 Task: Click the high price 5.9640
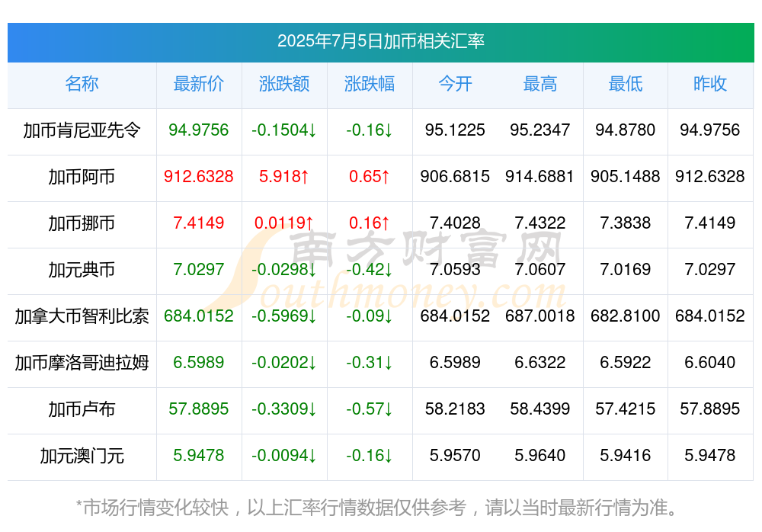pyautogui.click(x=540, y=455)
